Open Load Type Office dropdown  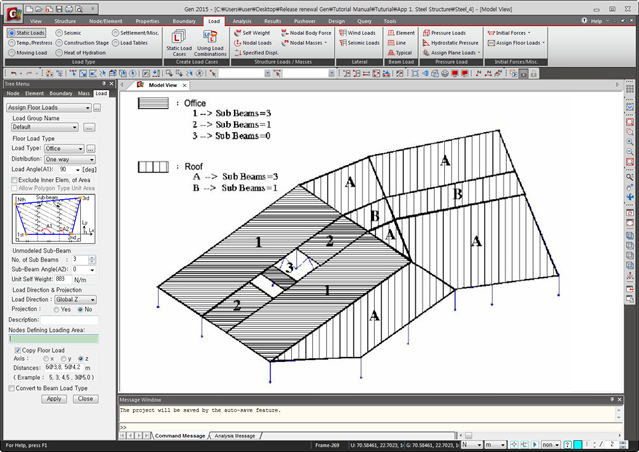click(64, 149)
